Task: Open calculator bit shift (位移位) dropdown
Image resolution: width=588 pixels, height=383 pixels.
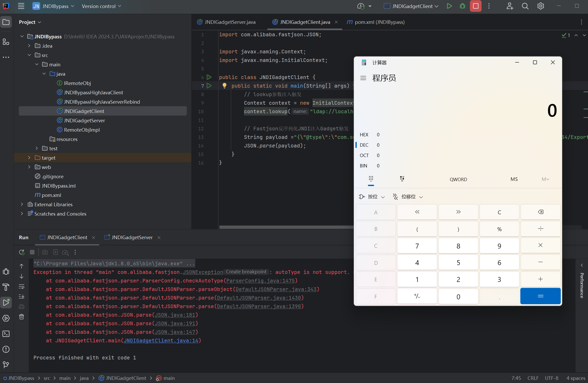Action: (408, 197)
